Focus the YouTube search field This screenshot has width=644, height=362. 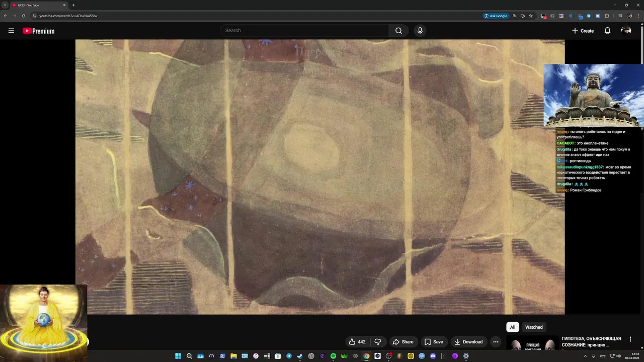pyautogui.click(x=304, y=31)
